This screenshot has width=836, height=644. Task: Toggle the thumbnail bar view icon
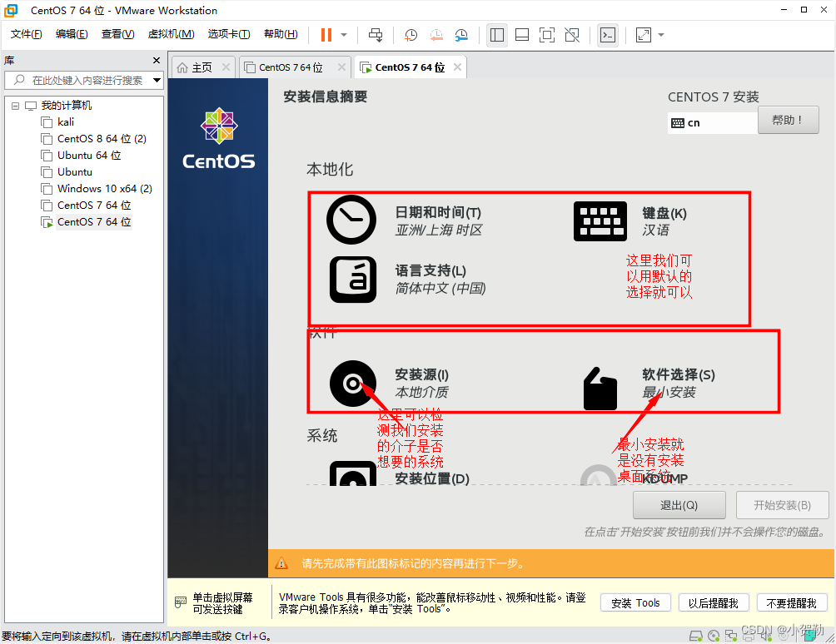pos(522,35)
